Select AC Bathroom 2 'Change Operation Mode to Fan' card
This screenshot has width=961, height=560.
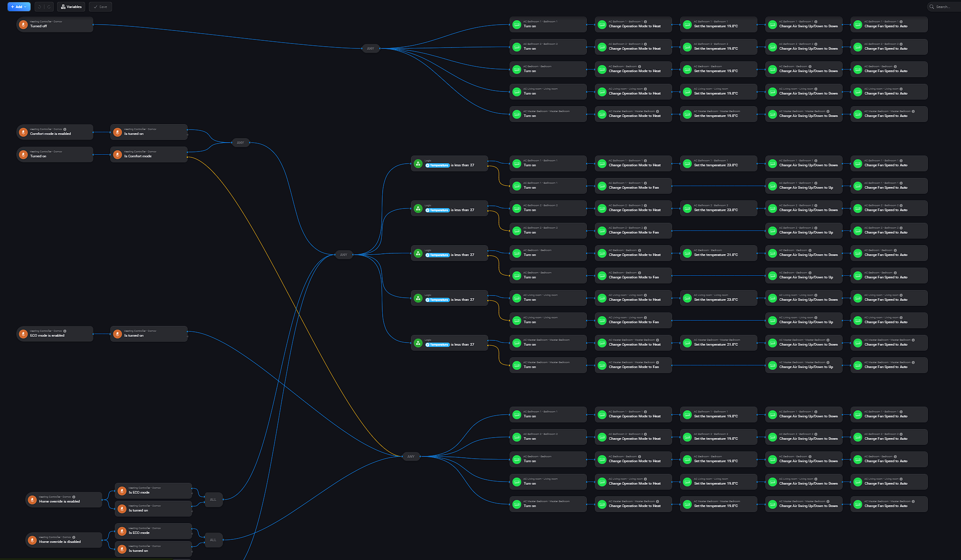coord(633,230)
